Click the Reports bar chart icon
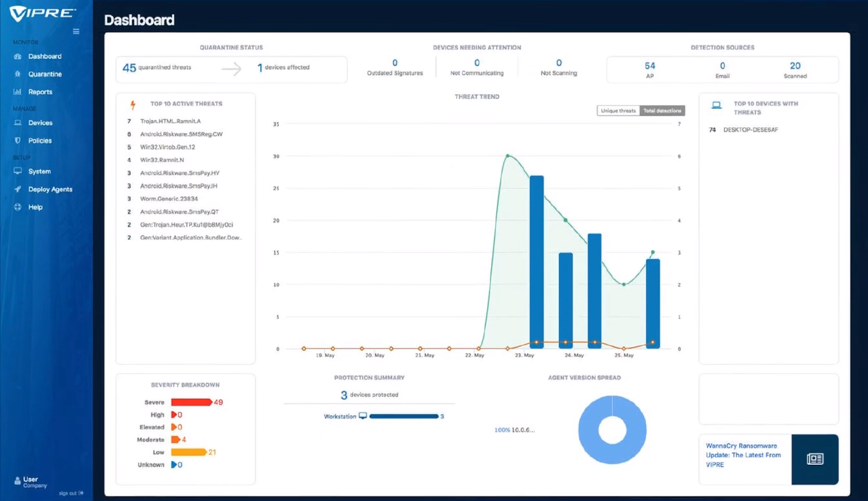868x501 pixels. (x=17, y=92)
